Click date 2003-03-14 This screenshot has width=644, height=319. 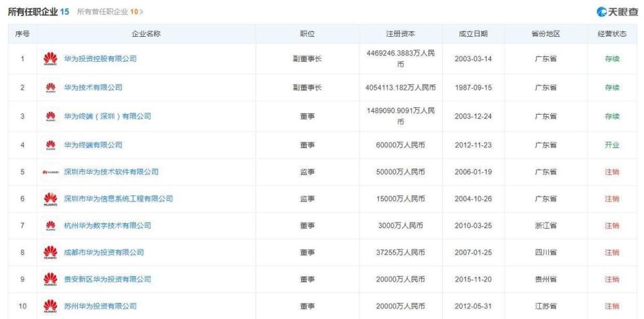click(x=473, y=59)
